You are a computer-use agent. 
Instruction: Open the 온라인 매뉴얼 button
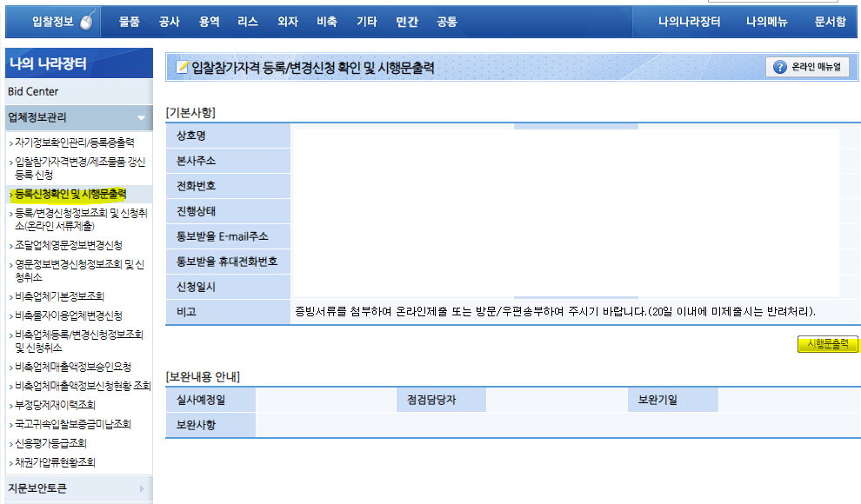(x=807, y=67)
